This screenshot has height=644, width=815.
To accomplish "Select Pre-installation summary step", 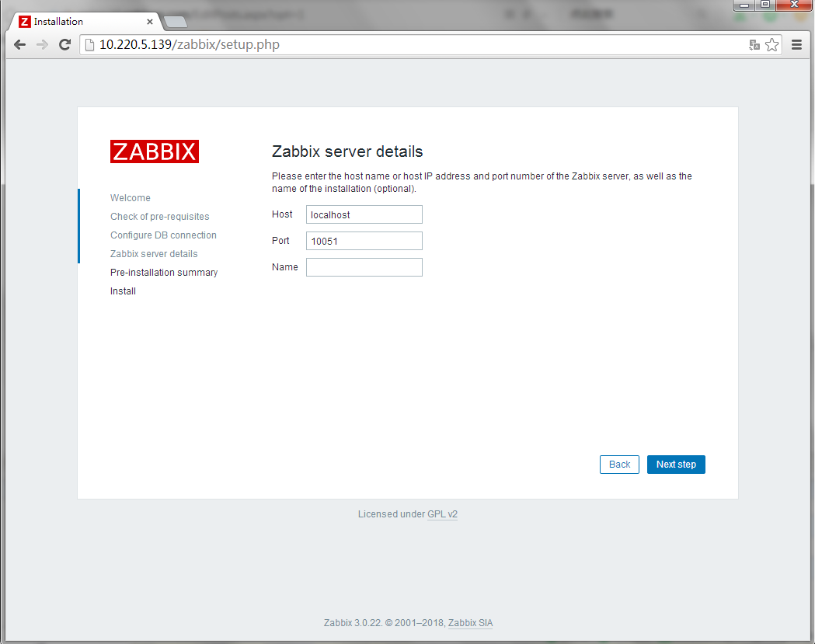I will [x=164, y=273].
